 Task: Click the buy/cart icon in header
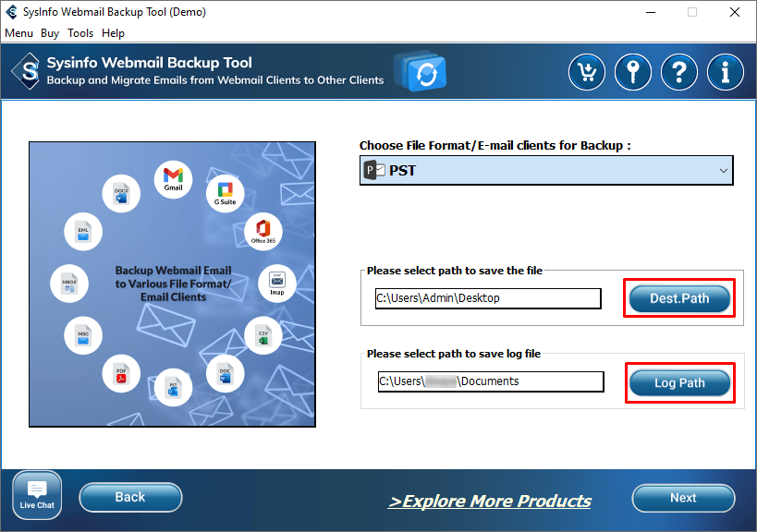click(x=587, y=72)
